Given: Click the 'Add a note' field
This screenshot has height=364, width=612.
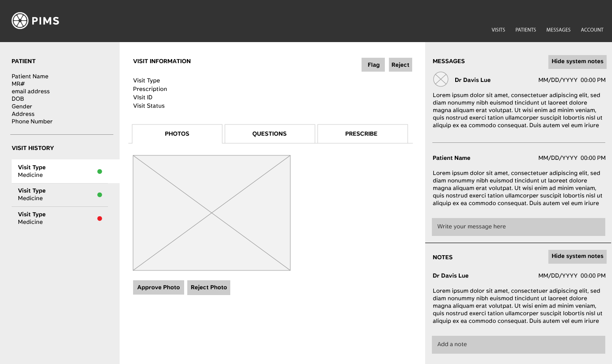Looking at the screenshot, I should pyautogui.click(x=518, y=344).
